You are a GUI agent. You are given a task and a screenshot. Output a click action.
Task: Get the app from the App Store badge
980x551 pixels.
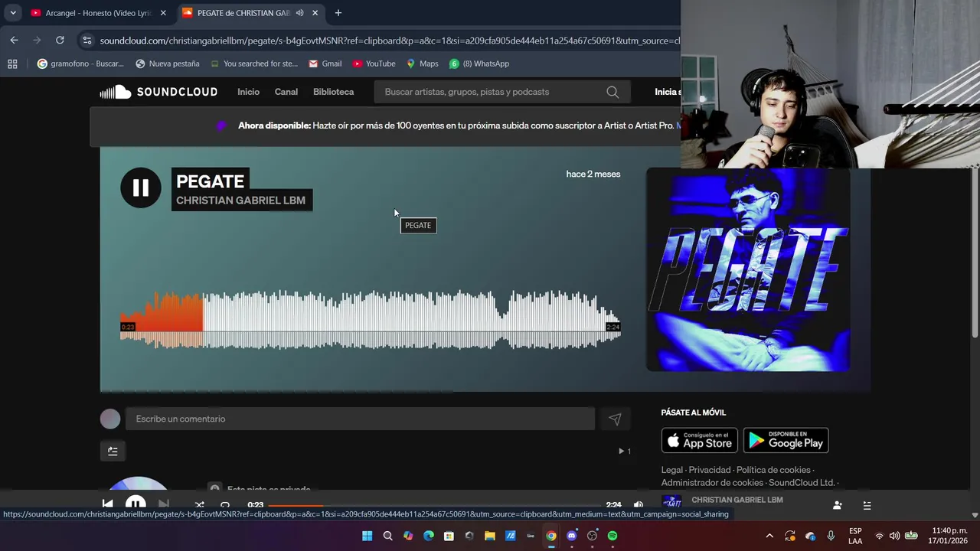point(700,441)
